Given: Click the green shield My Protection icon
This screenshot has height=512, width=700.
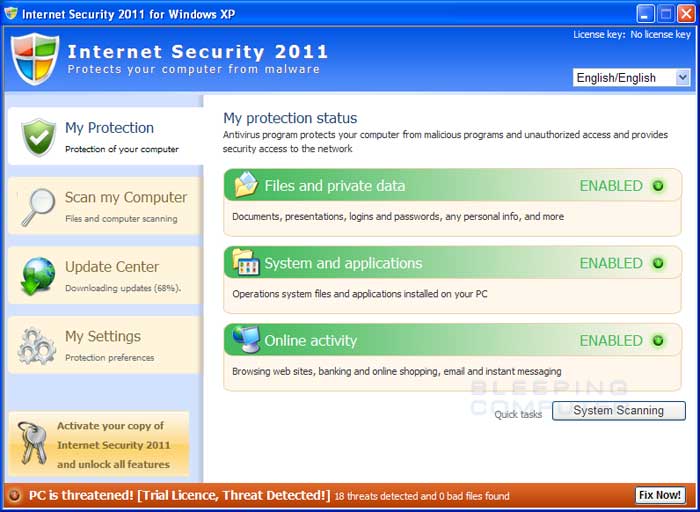Looking at the screenshot, I should [39, 137].
